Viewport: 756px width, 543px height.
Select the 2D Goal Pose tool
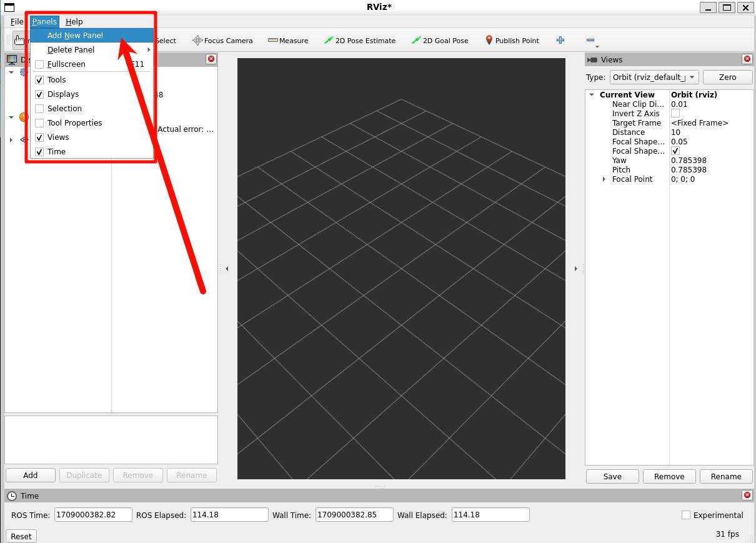440,41
